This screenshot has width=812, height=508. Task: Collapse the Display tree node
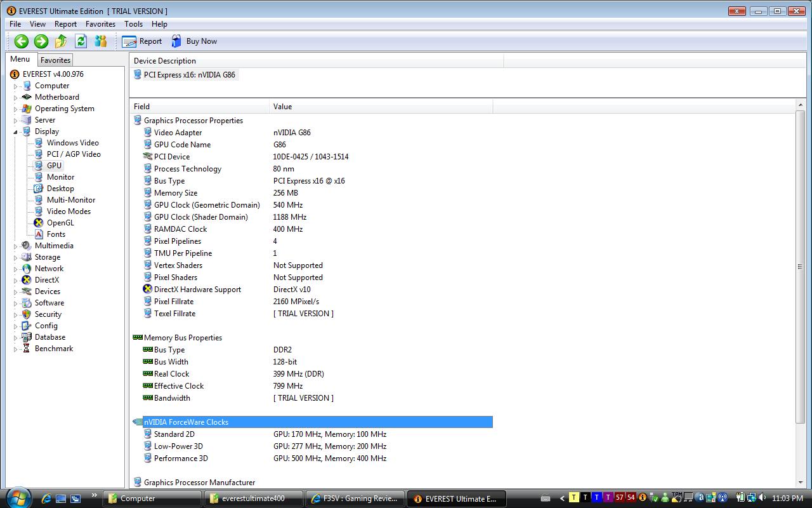pos(16,132)
